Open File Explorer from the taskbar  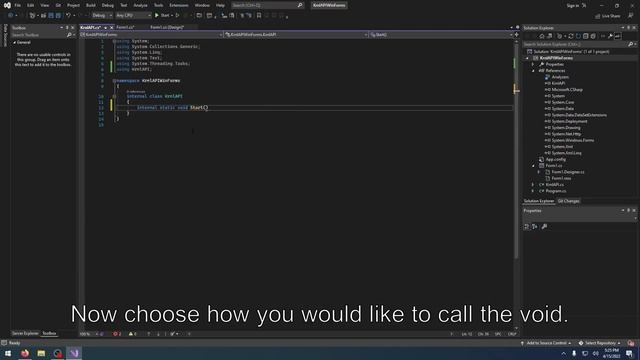(x=41, y=353)
